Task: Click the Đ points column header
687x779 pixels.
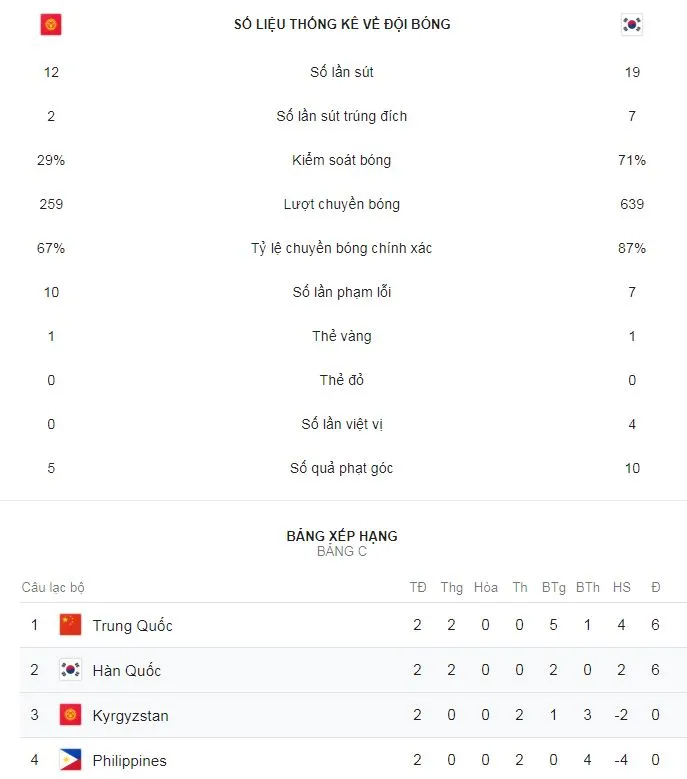Action: [656, 587]
